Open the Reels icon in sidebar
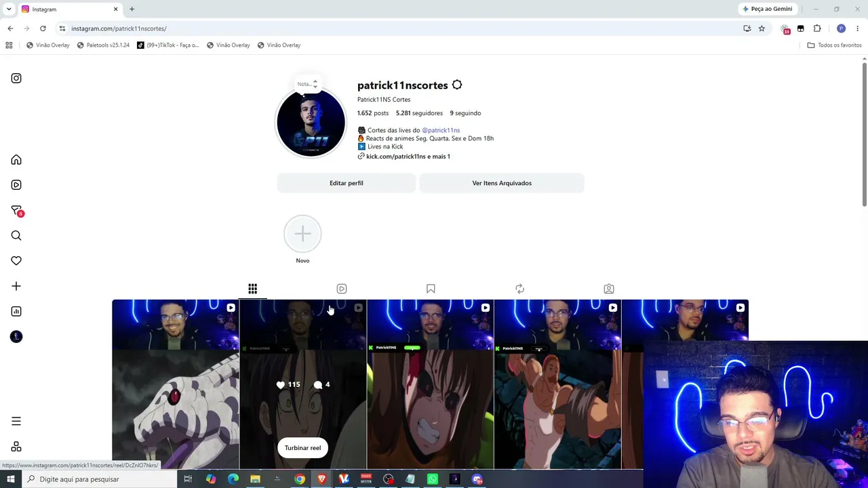The image size is (868, 488). [16, 185]
